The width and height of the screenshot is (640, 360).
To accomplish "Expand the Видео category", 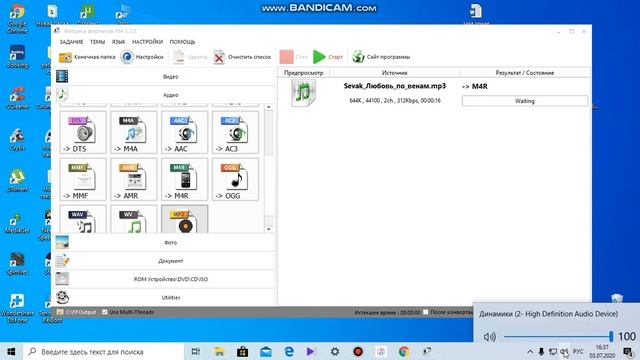I will click(164, 76).
